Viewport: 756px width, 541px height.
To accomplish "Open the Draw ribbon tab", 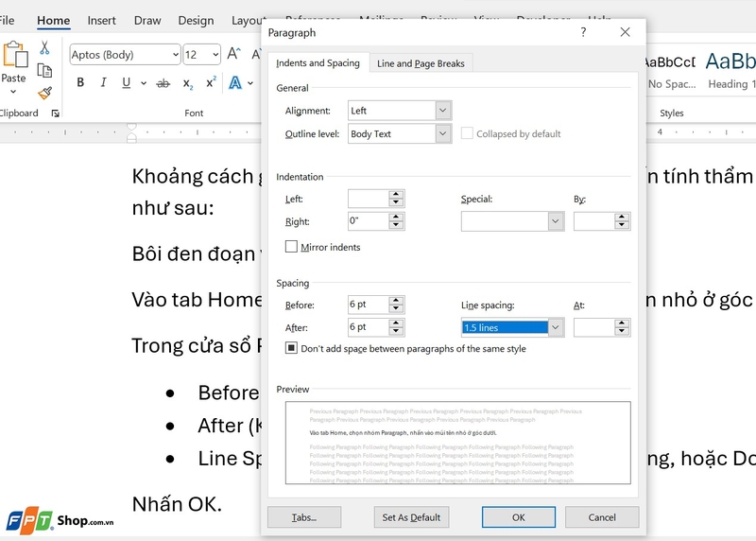I will tap(147, 21).
